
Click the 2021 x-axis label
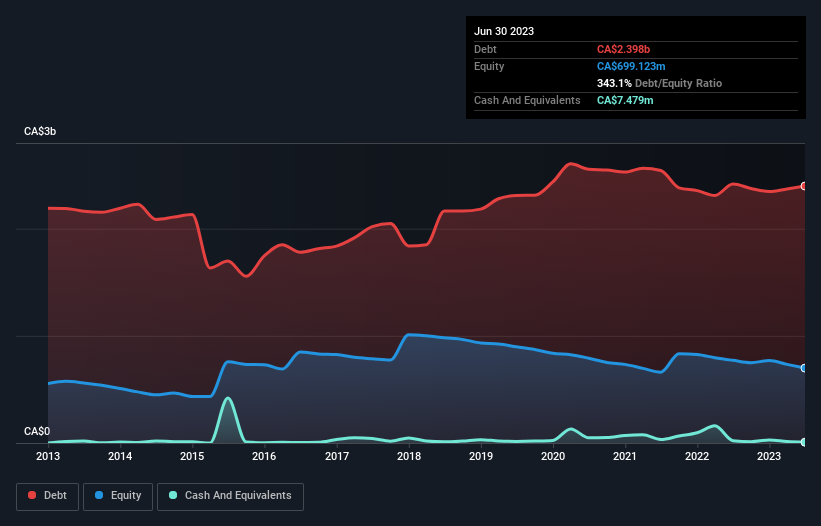625,456
